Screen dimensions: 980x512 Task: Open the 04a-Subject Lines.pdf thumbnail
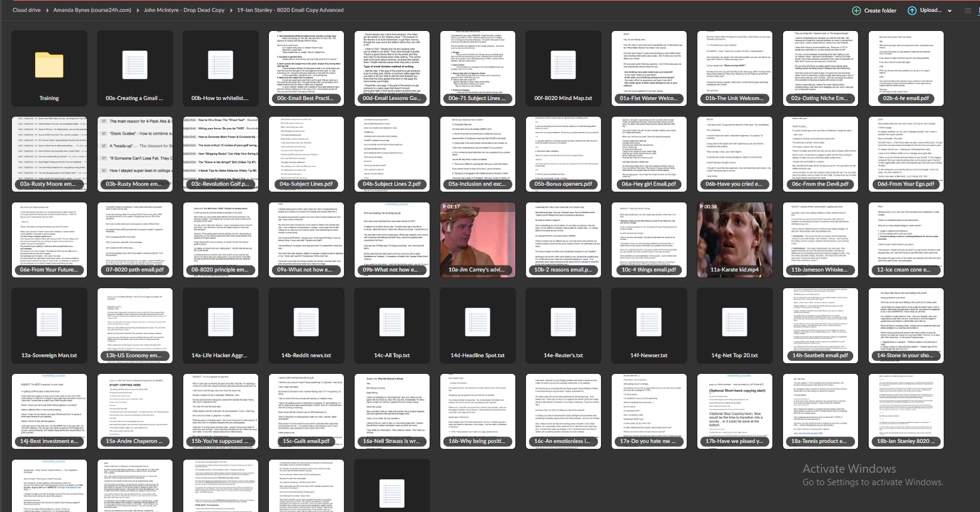click(306, 154)
